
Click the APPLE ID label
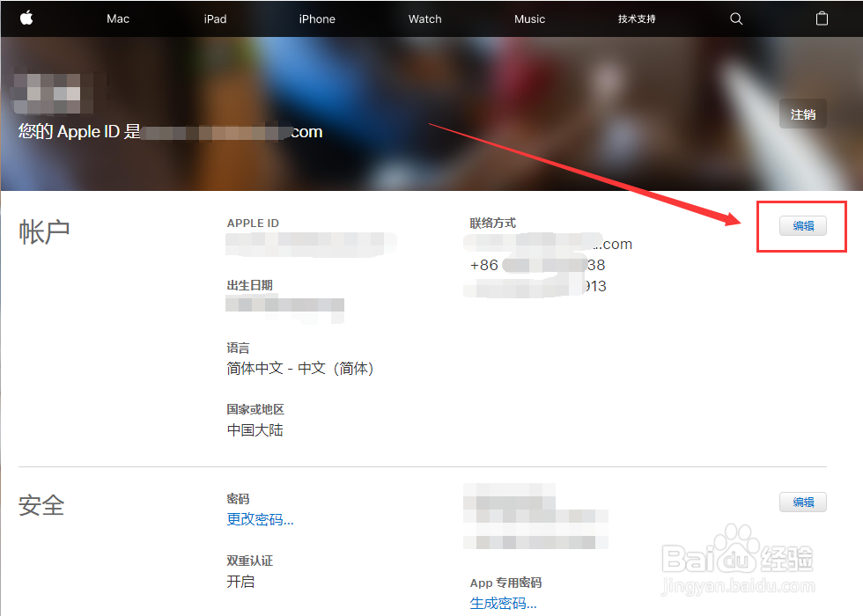pyautogui.click(x=254, y=224)
